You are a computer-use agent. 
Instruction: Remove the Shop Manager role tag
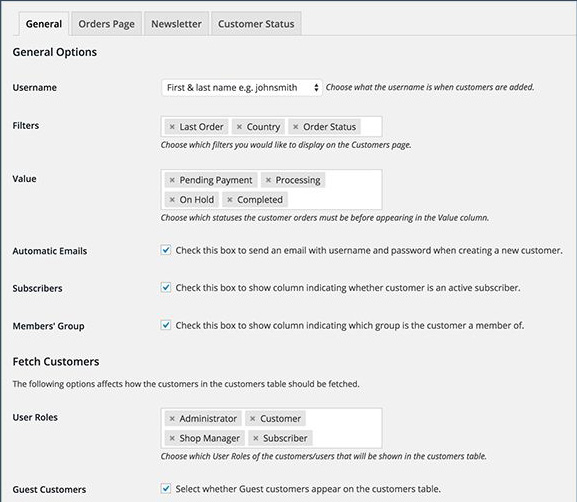[x=172, y=438]
